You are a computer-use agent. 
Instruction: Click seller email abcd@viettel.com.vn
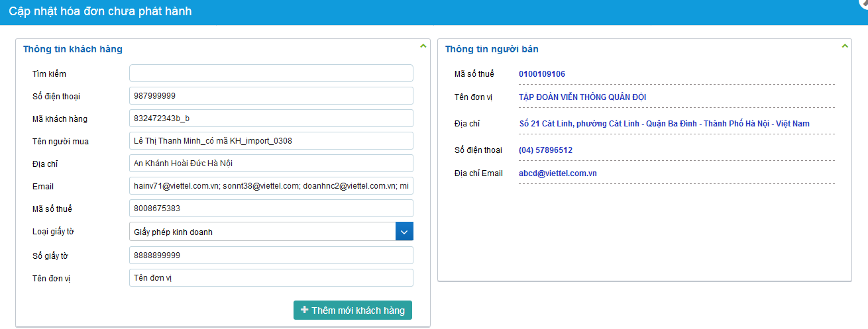[x=558, y=173]
